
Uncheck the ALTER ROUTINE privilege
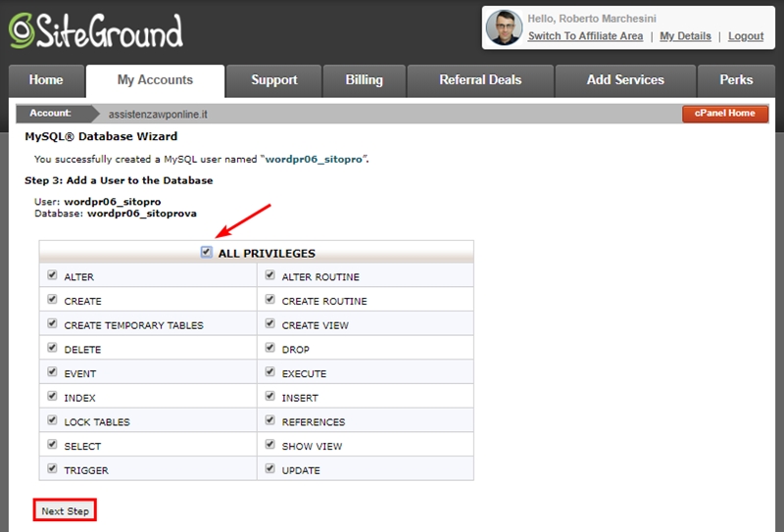(270, 275)
